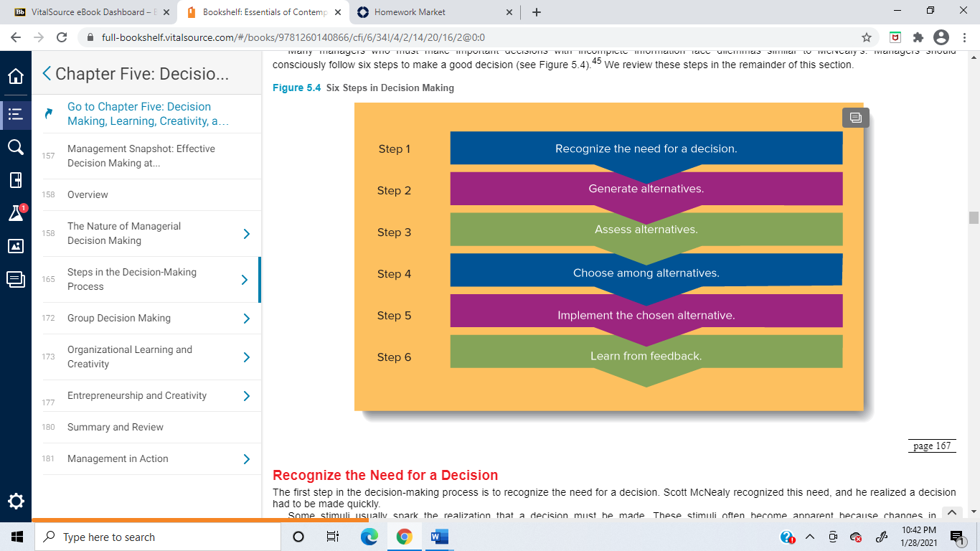Click the browser back arrow

(17, 37)
